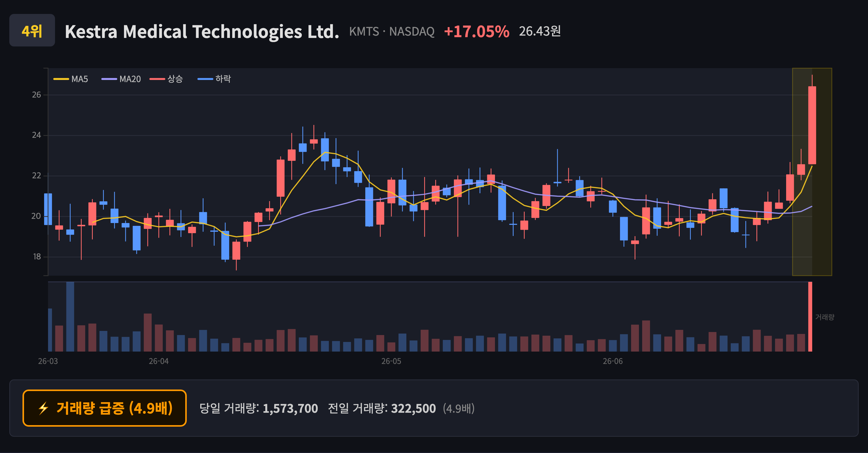Click the tallest blue volume bar near 26-03

(x=70, y=317)
